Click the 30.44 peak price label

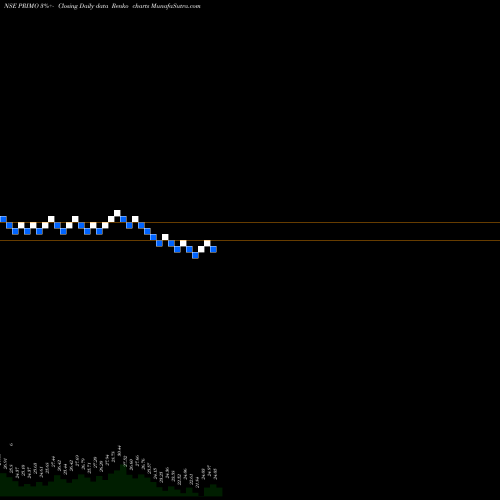(119, 450)
